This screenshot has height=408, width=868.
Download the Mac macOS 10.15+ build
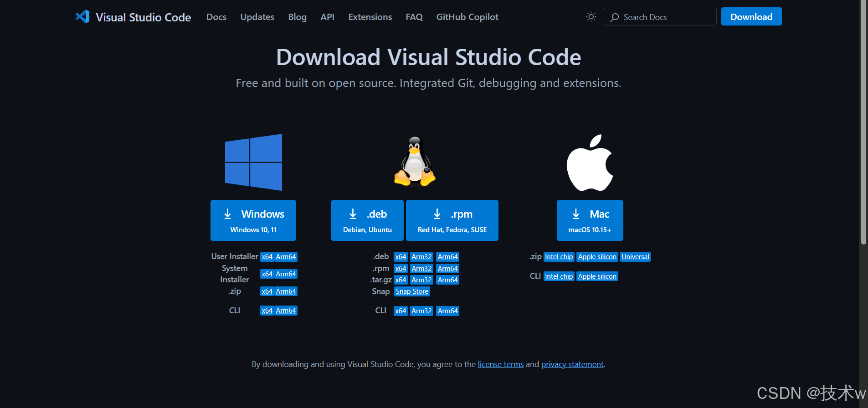(590, 220)
